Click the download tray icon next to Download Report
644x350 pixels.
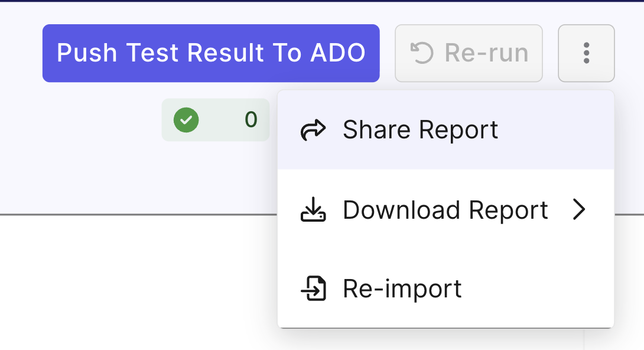point(313,210)
